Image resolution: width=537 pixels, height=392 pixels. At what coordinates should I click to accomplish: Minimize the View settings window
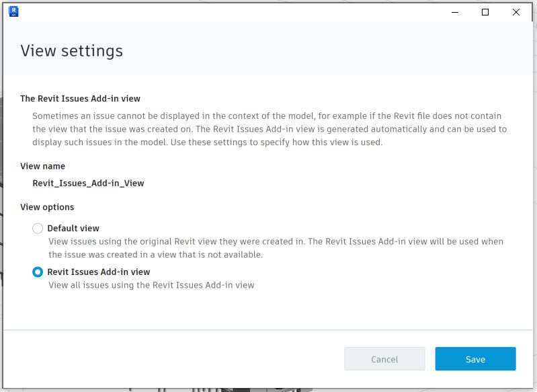point(454,12)
